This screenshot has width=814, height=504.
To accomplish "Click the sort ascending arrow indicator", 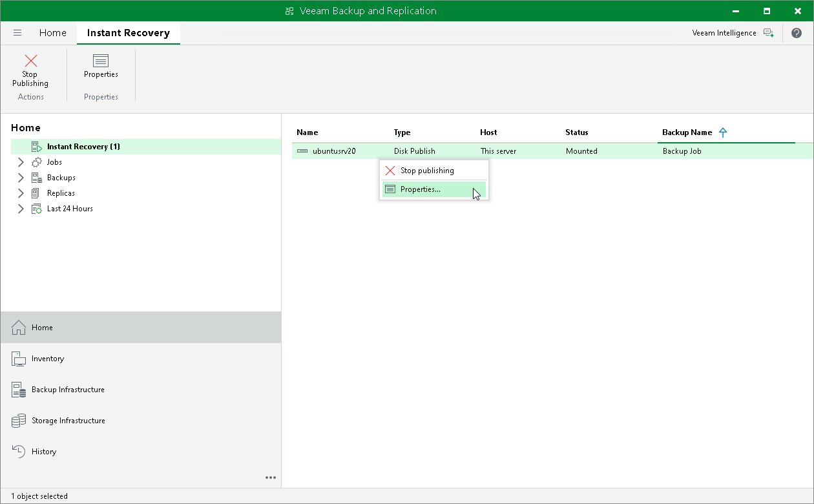I will pyautogui.click(x=723, y=132).
